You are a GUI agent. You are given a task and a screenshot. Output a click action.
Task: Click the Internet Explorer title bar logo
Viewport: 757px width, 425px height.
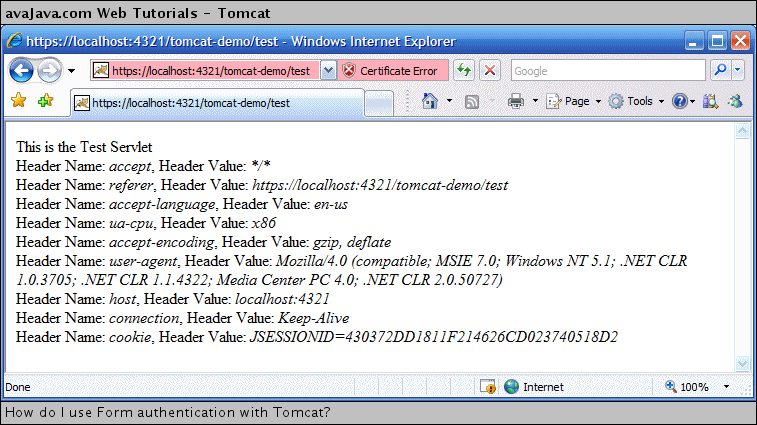(x=14, y=41)
